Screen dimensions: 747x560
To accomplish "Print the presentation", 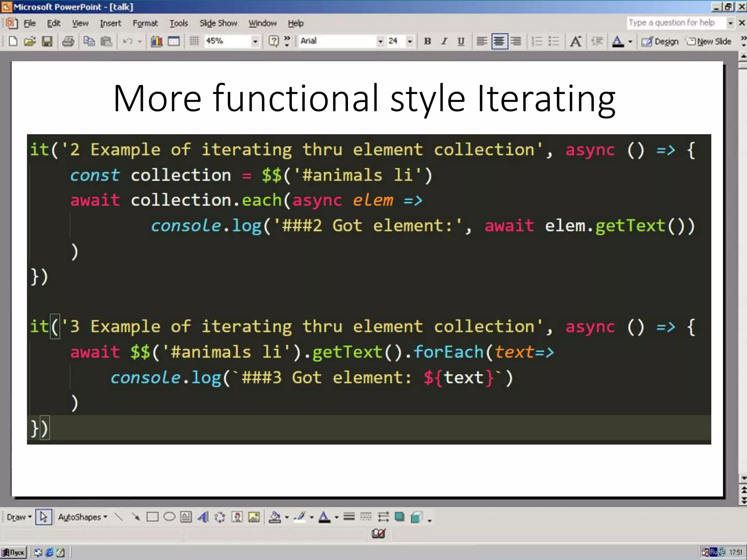I will 68,41.
